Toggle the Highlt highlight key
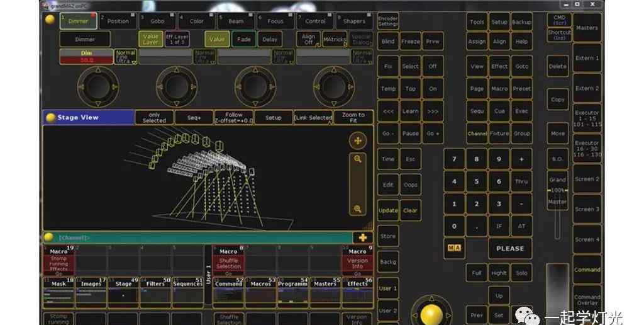 coord(499,273)
